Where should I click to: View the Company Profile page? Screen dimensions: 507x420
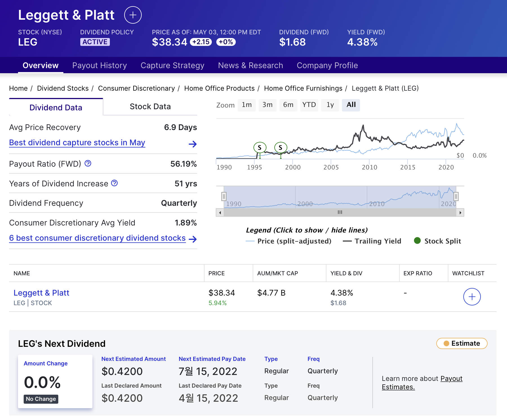pos(327,65)
